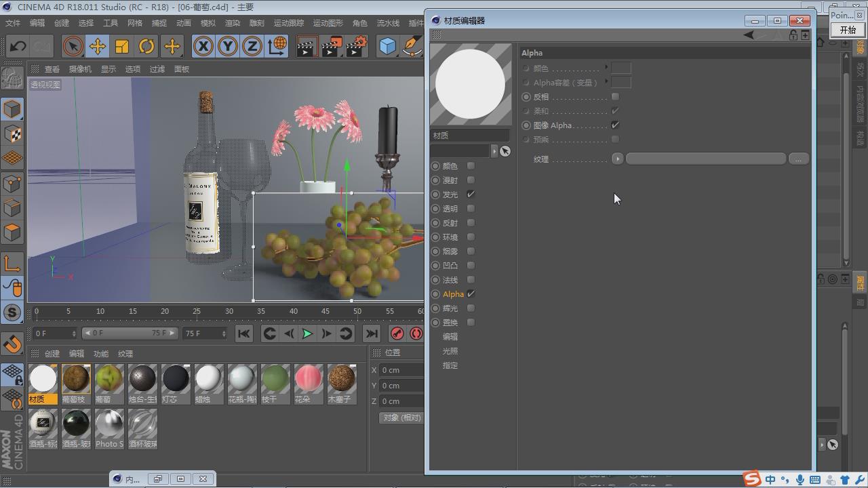Click the magnet tool in left palette
868x488 pixels.
point(12,344)
